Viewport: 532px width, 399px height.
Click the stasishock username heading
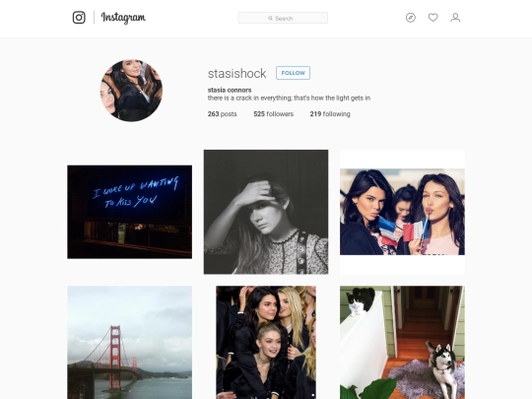(236, 73)
